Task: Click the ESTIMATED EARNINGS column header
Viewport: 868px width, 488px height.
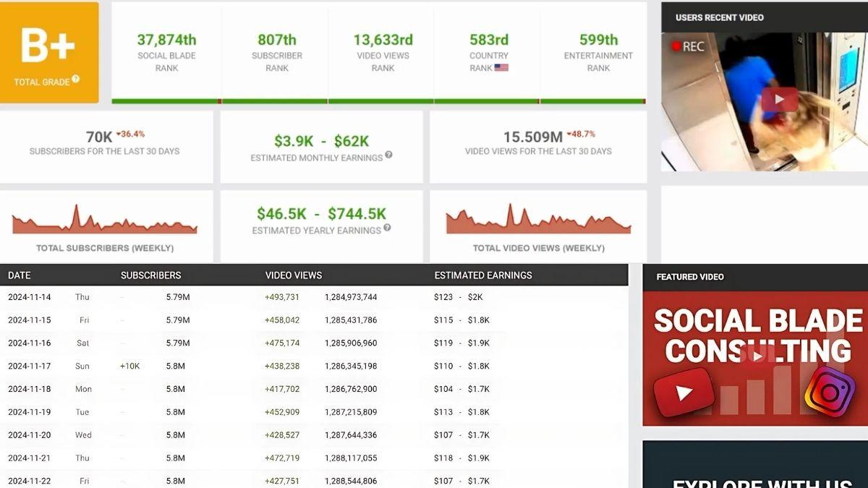Action: tap(483, 275)
